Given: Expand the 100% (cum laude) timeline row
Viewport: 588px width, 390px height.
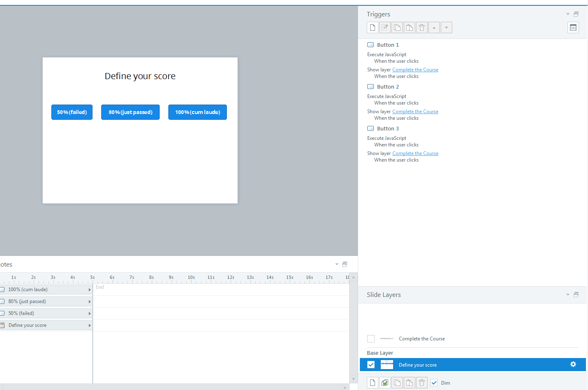Looking at the screenshot, I should 89,290.
